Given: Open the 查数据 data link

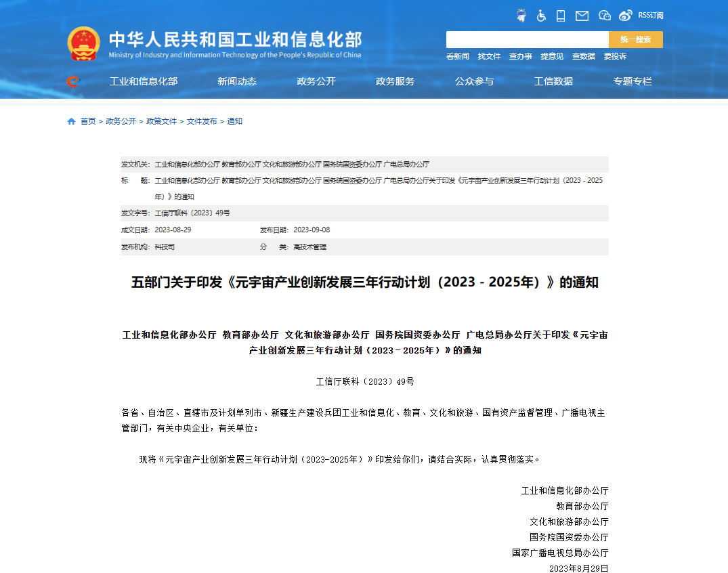Looking at the screenshot, I should point(583,56).
